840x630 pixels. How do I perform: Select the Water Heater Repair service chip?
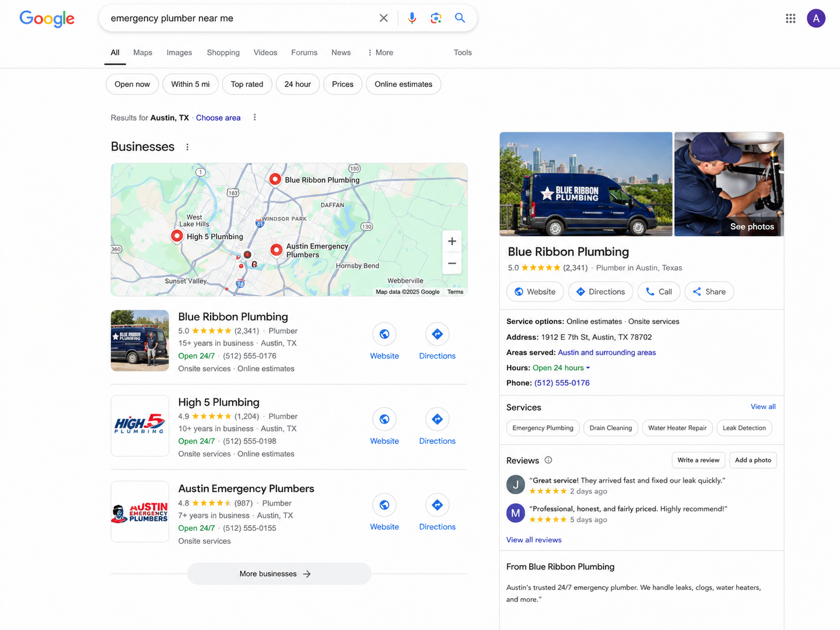(678, 428)
